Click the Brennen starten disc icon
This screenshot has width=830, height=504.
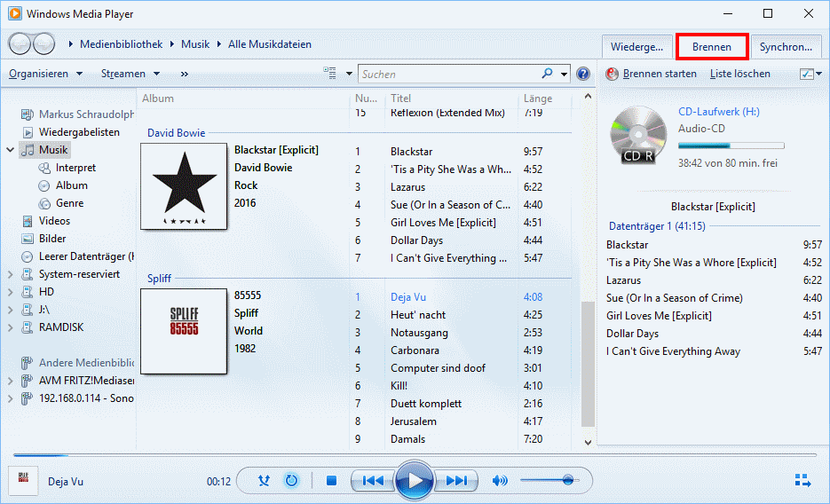pos(612,74)
